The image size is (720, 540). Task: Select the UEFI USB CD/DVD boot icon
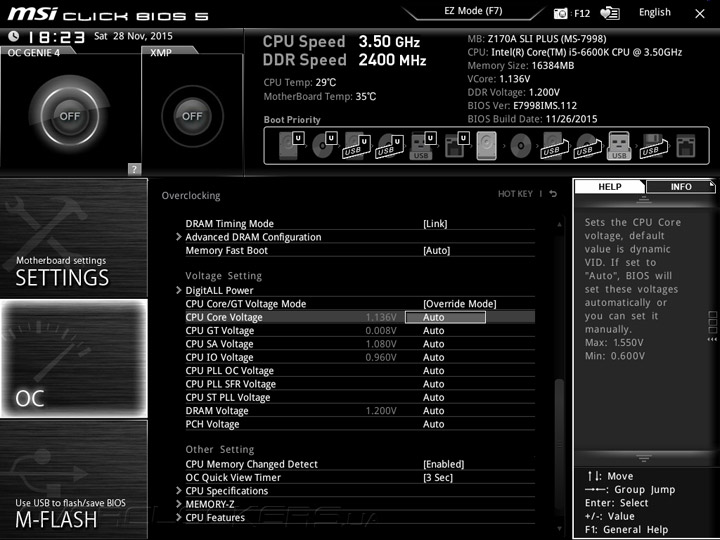[390, 146]
